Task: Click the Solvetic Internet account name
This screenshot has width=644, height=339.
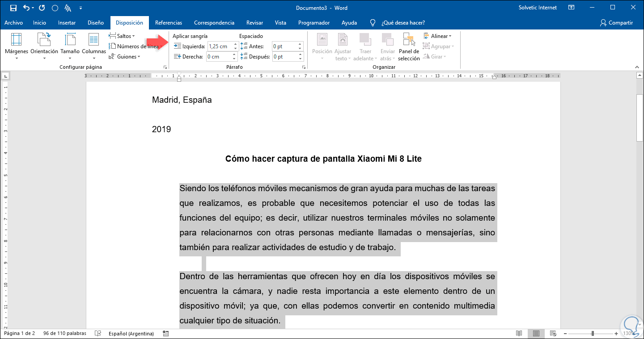Action: pos(538,8)
